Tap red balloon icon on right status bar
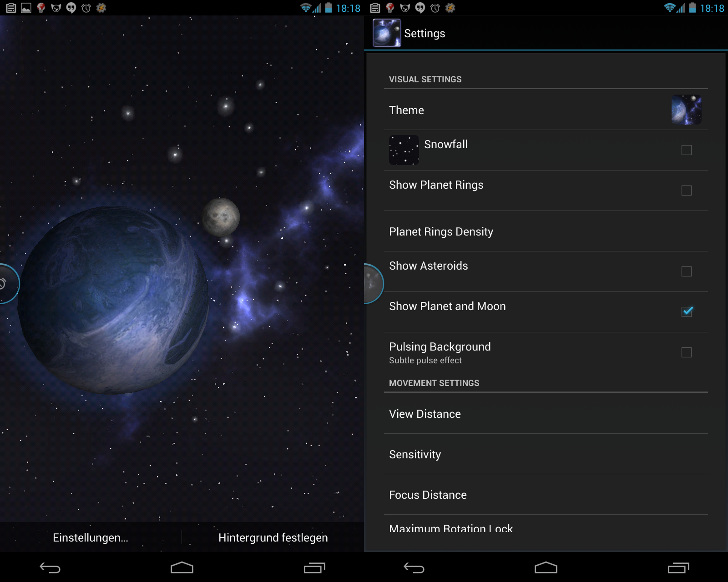Viewport: 728px width, 582px height. click(x=390, y=8)
